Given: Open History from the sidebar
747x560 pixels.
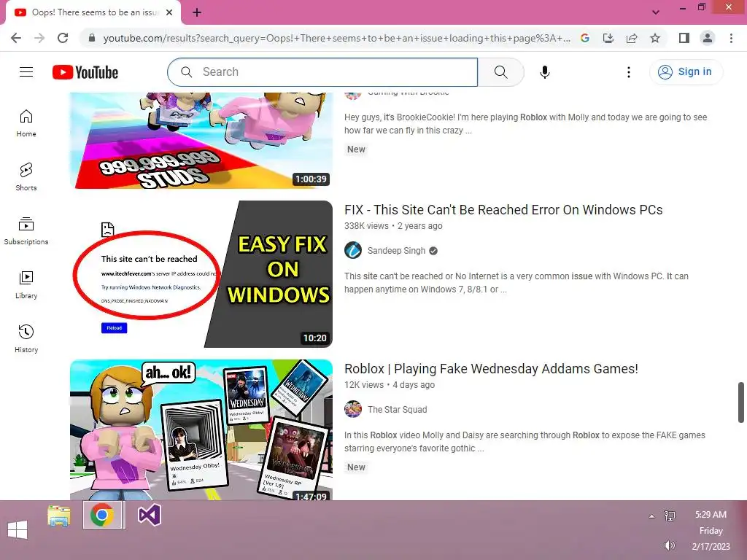Looking at the screenshot, I should point(26,338).
